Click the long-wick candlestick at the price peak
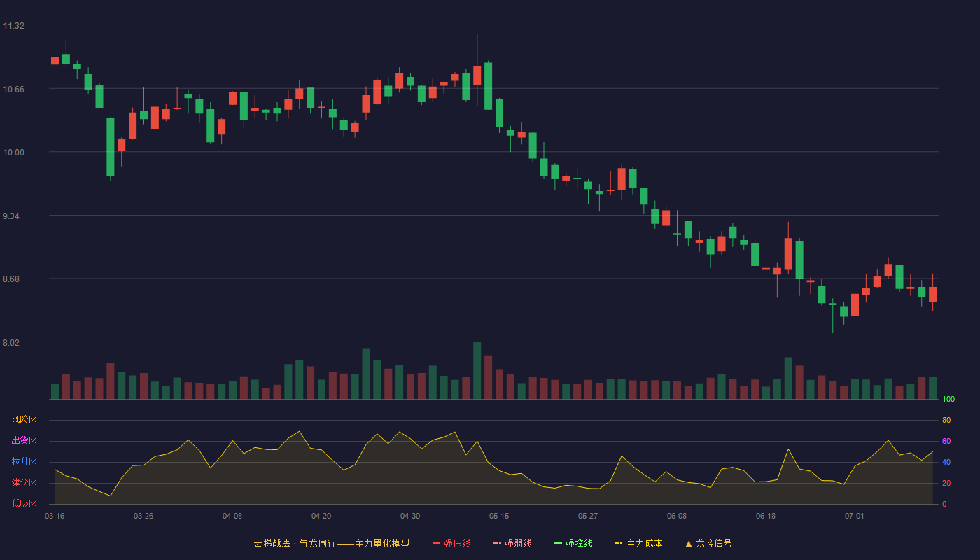The image size is (980, 560). click(477, 70)
